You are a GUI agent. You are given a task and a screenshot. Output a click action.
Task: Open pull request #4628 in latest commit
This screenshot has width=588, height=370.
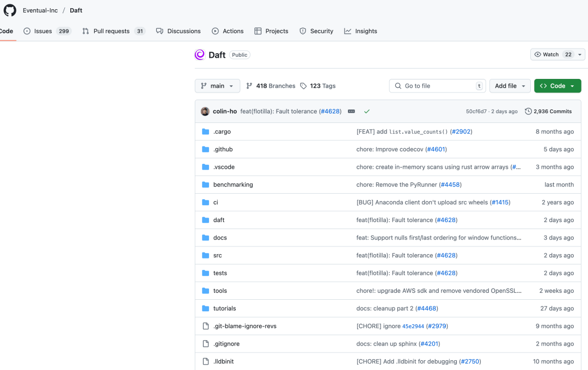(330, 112)
